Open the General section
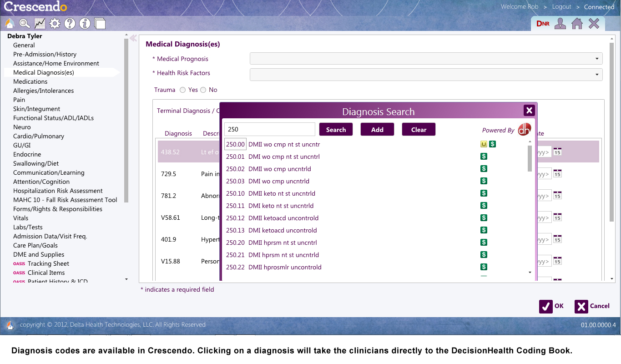This screenshot has height=364, width=621. [24, 45]
